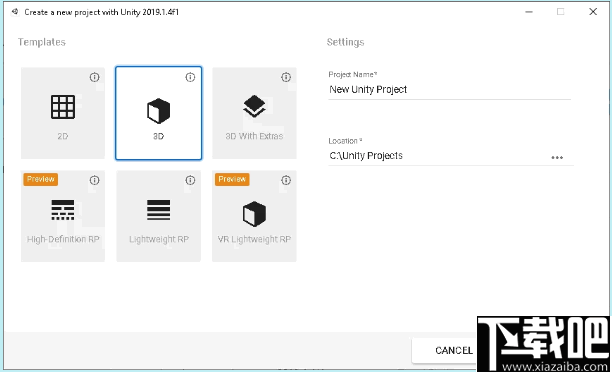The image size is (612, 372).
Task: Minimize the new project window
Action: pyautogui.click(x=529, y=12)
